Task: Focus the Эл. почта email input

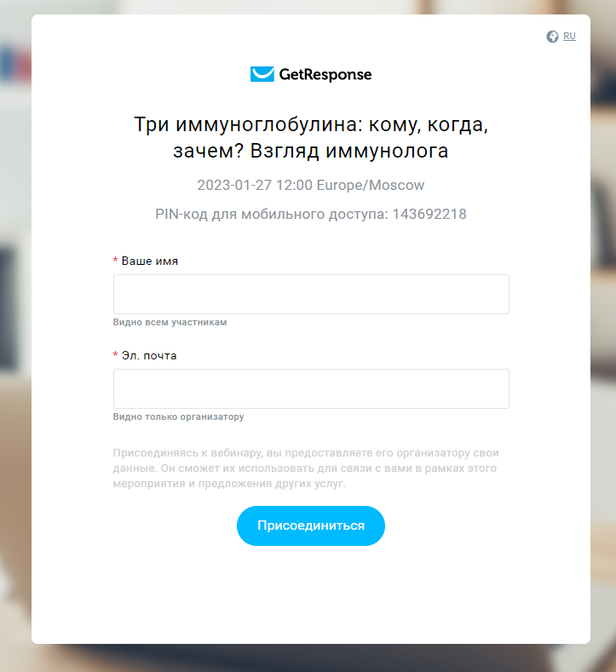Action: pos(311,388)
